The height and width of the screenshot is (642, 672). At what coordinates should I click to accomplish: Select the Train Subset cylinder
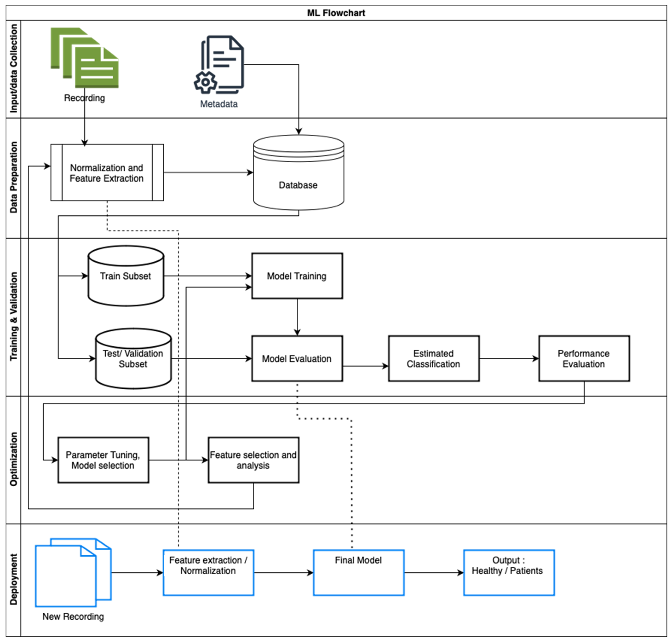126,276
